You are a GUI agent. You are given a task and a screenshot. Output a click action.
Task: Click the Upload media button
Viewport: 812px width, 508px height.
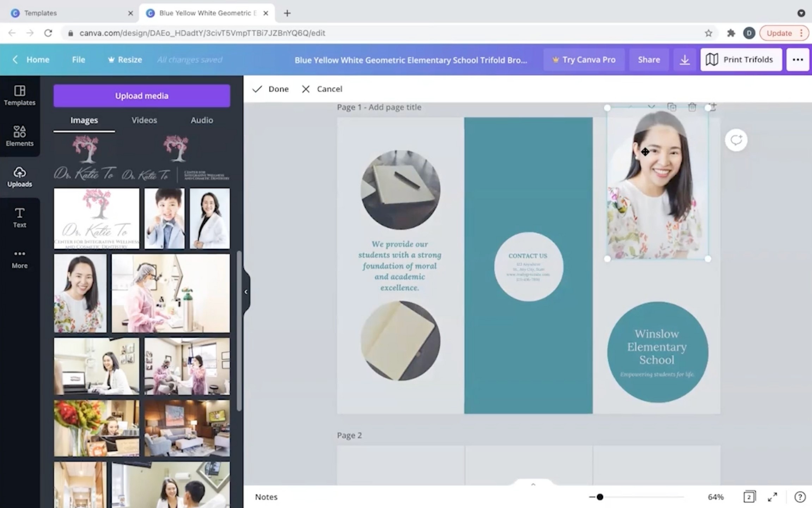click(142, 96)
